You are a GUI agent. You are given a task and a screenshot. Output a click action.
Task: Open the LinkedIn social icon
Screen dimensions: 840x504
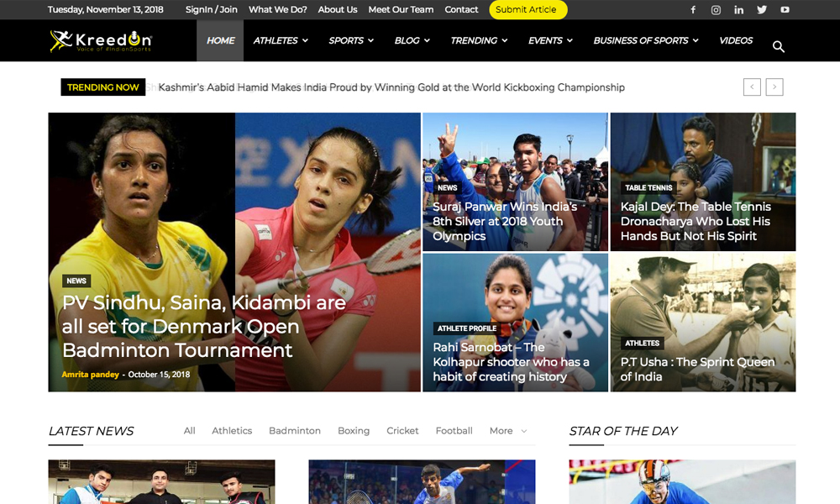pos(738,10)
